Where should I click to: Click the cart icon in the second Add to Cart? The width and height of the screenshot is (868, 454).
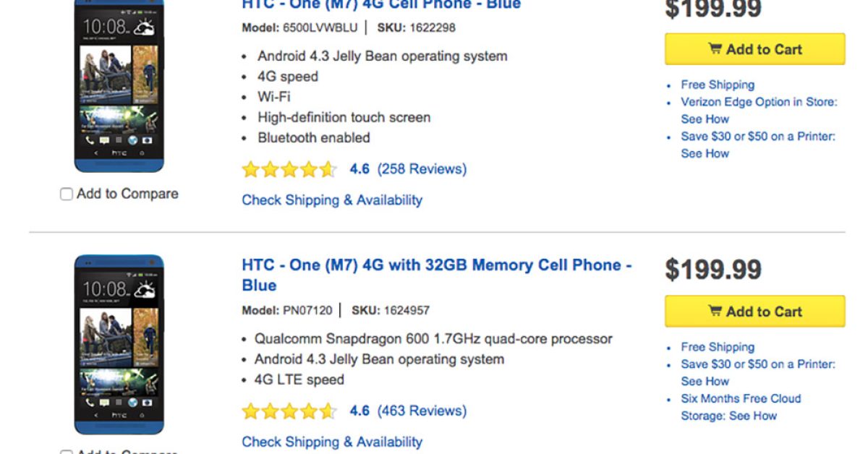(715, 312)
